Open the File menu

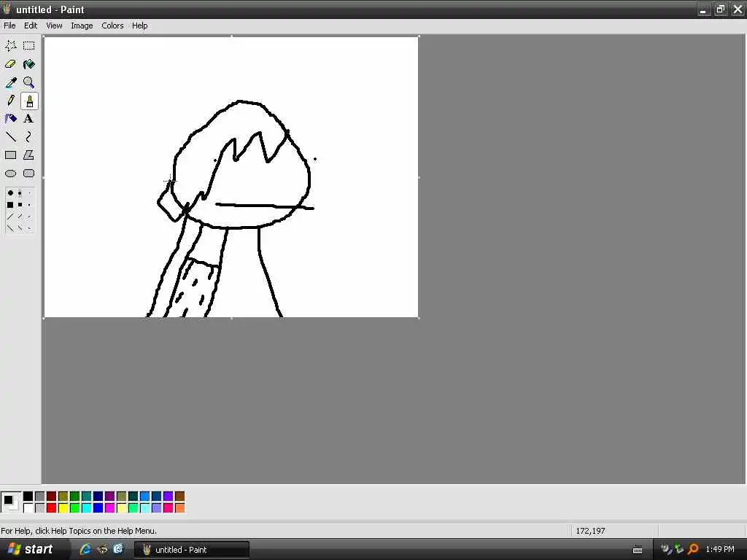[9, 26]
